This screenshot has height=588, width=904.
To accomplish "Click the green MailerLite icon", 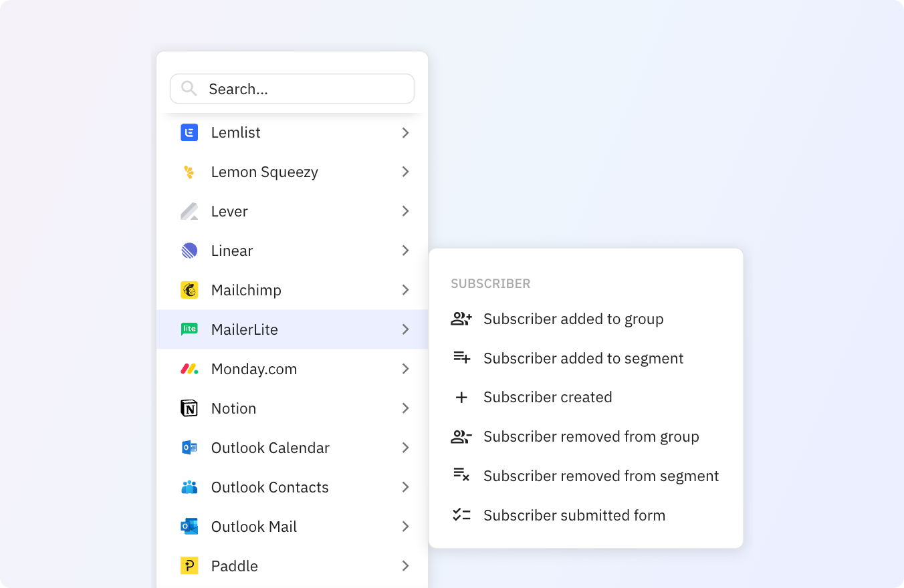I will click(189, 329).
